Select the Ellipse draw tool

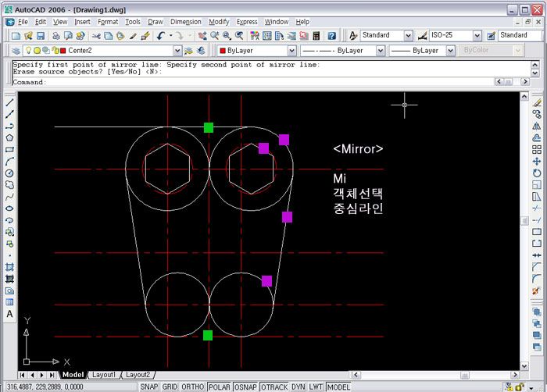click(9, 208)
